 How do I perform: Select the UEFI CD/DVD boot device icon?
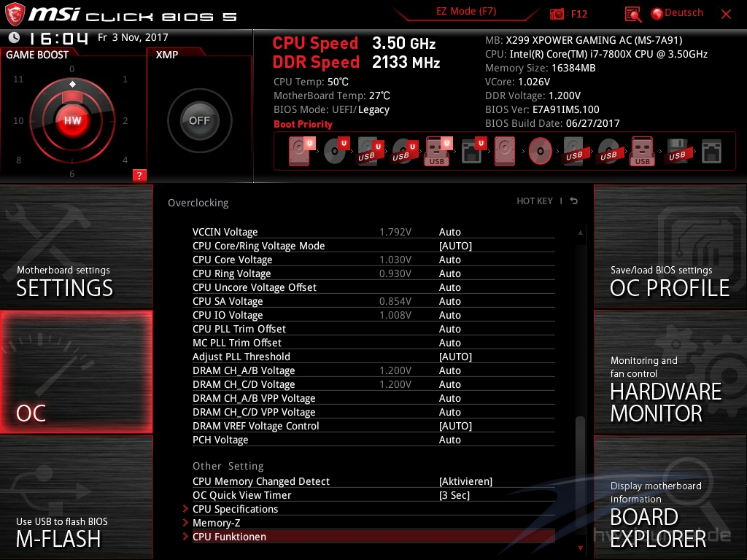click(x=336, y=152)
